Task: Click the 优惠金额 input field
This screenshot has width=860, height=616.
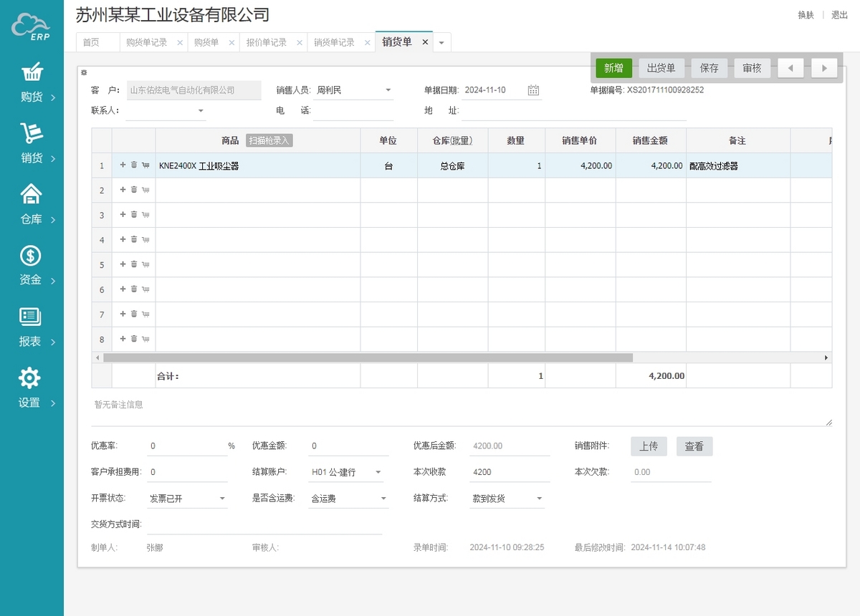Action: coord(348,446)
